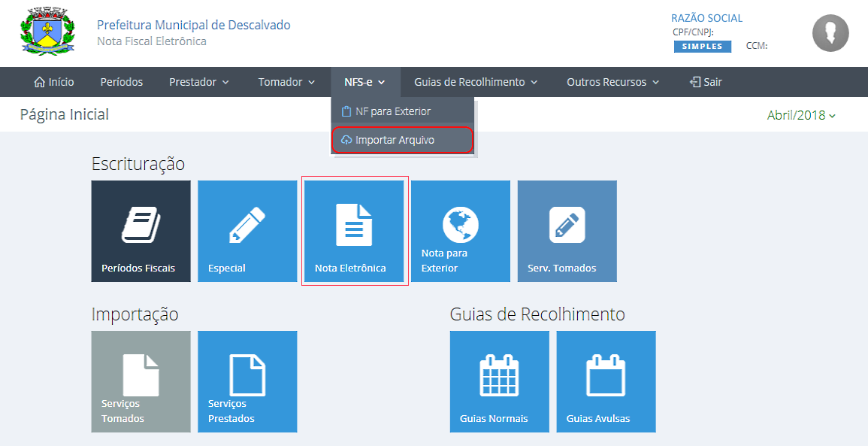
Task: Expand the Prestador dropdown menu
Action: (x=199, y=82)
